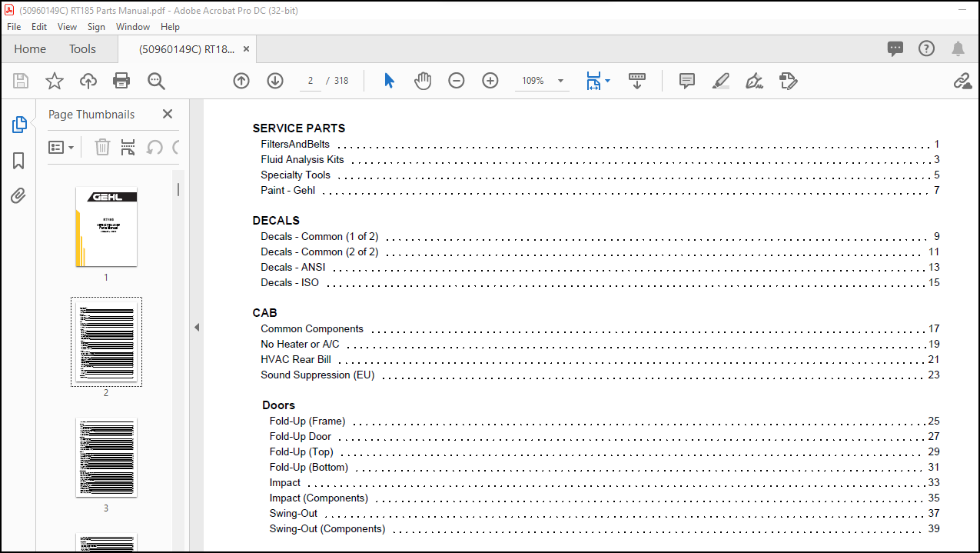
Task: Switch to the Tools tab
Action: click(x=82, y=48)
